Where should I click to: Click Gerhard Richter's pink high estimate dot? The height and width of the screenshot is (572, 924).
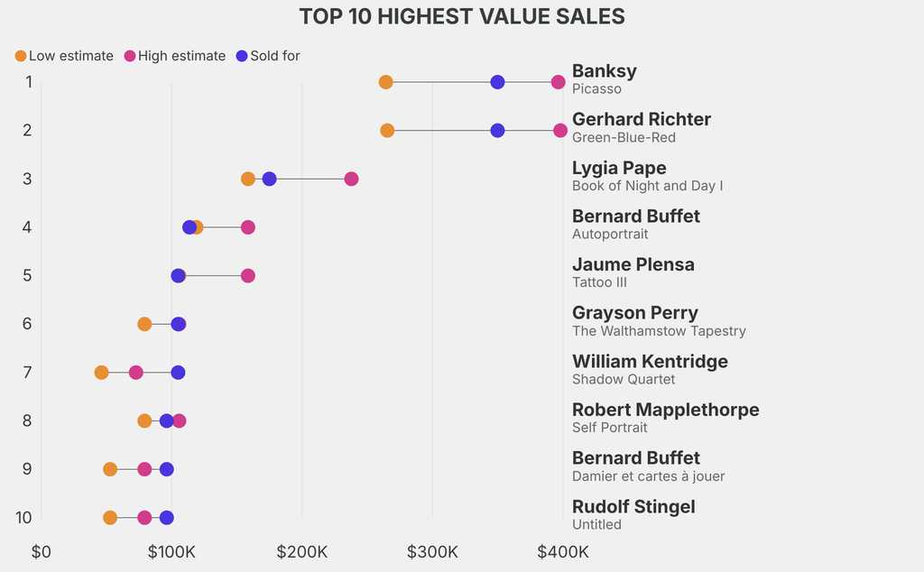pos(559,131)
